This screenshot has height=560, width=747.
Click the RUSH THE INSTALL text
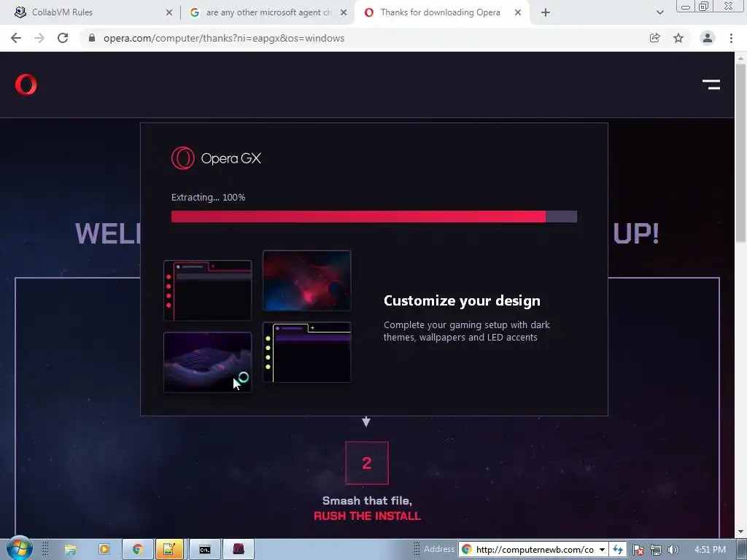[x=368, y=516]
